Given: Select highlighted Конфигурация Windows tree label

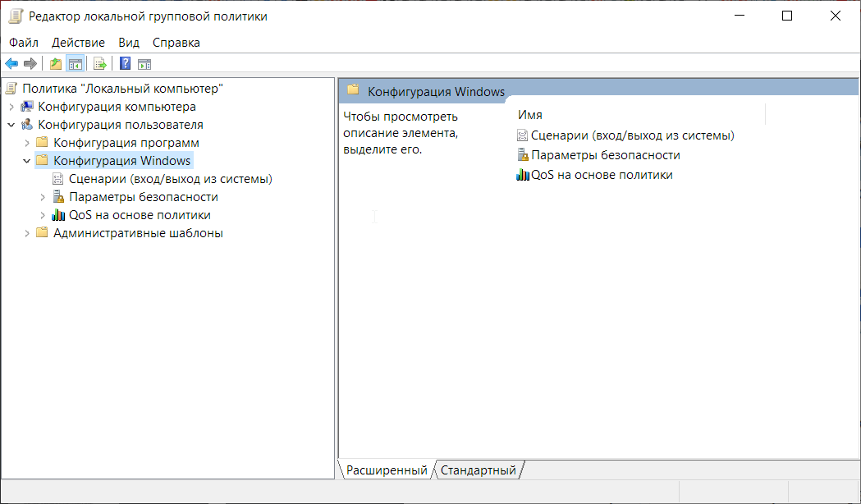Looking at the screenshot, I should coord(122,160).
